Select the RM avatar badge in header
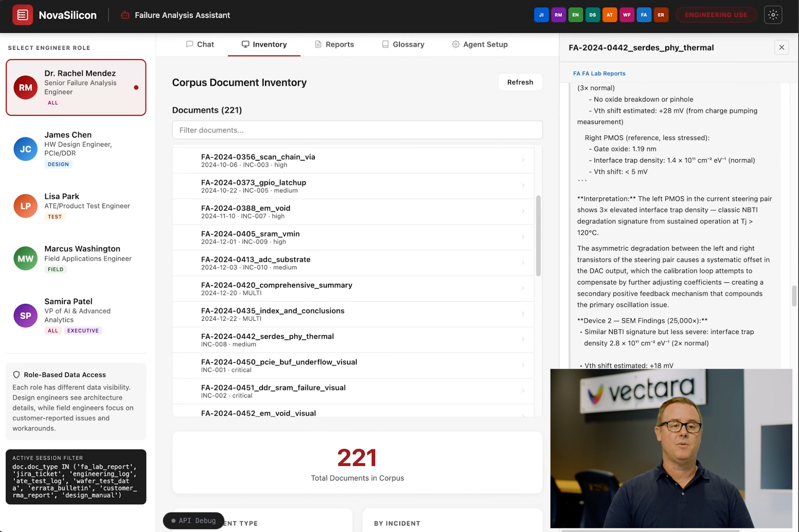Viewport: 799px width, 532px height. tap(558, 15)
